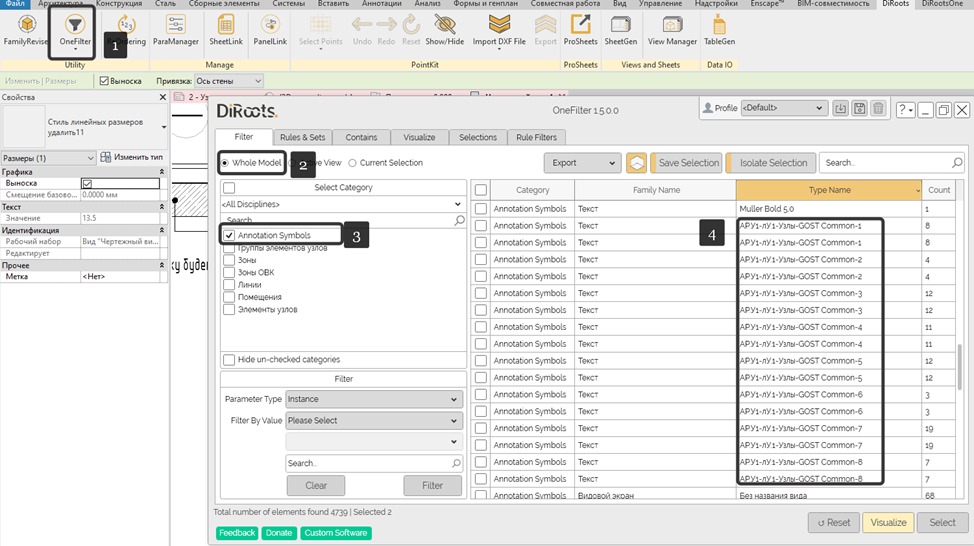The image size is (974, 546).
Task: Open Import DXF File tool
Action: coord(499,30)
